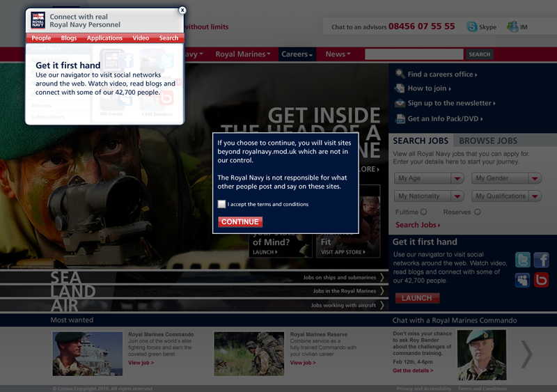Click the Find a careers office magnifier icon
This screenshot has height=392, width=557.
pos(400,74)
